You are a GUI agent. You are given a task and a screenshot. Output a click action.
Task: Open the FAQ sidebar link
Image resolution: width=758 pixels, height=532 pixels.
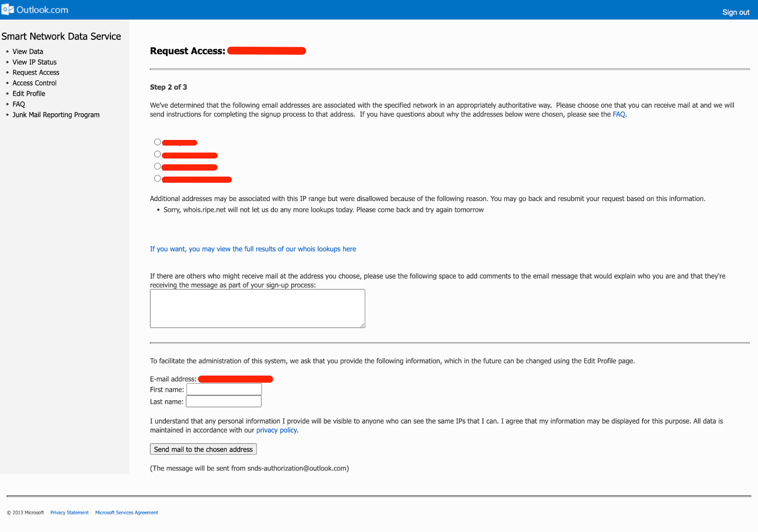coord(19,104)
